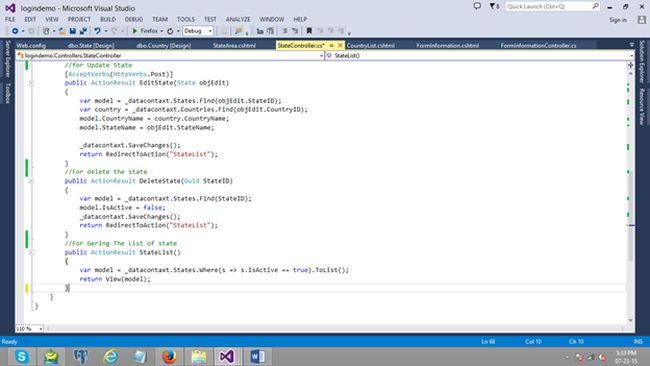The image size is (650, 366).
Task: Expand the Firefox browser target dropdown arrow
Action: (x=162, y=31)
